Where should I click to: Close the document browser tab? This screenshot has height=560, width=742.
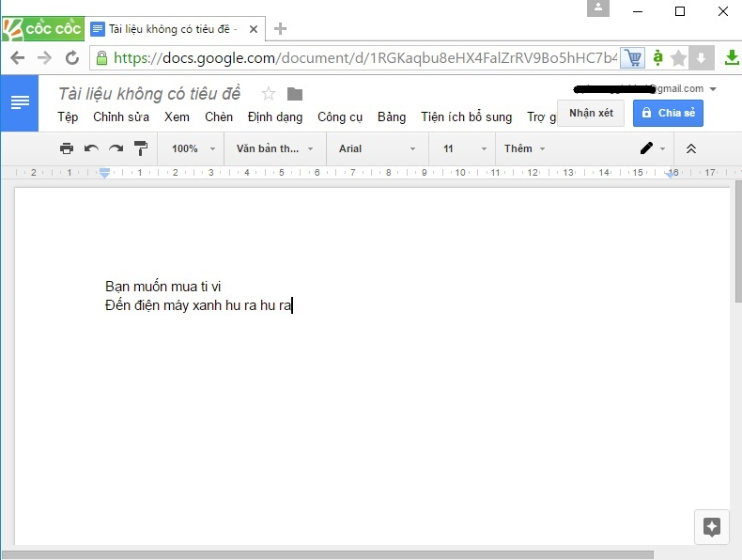254,29
